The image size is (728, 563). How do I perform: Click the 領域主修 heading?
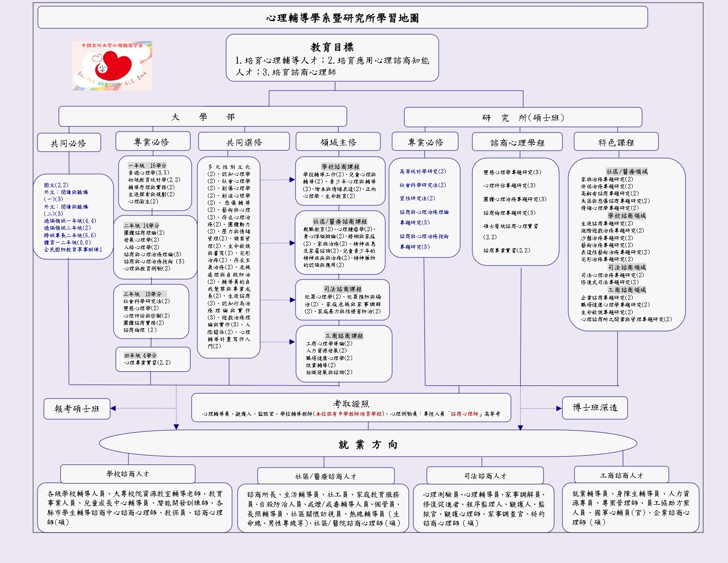[x=338, y=142]
